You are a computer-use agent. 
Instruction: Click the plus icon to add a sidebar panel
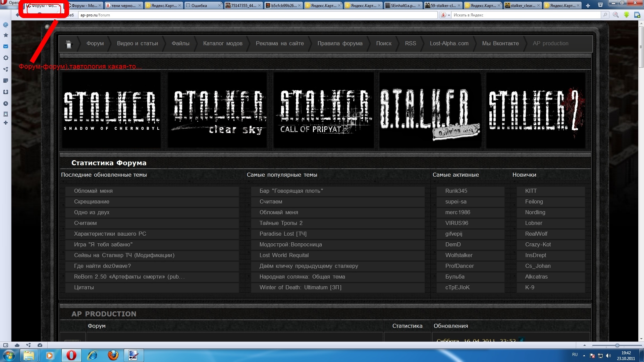pyautogui.click(x=6, y=123)
